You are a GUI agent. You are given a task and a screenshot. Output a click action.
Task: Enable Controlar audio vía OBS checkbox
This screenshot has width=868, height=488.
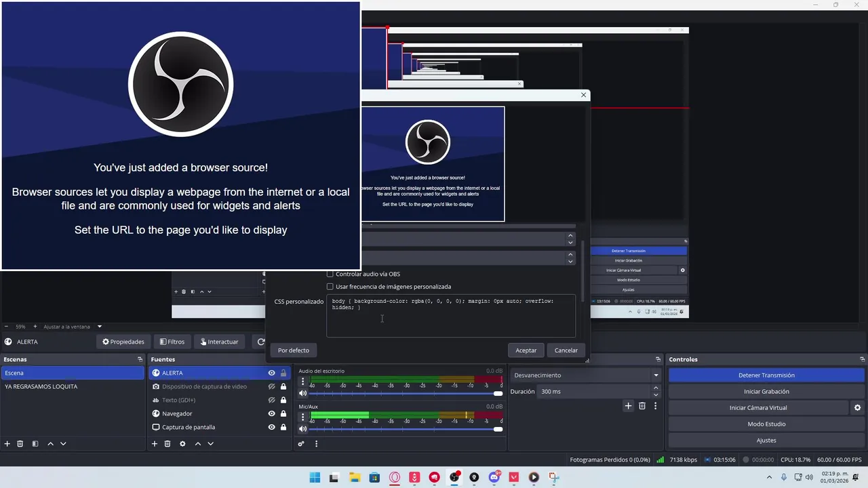coord(330,274)
